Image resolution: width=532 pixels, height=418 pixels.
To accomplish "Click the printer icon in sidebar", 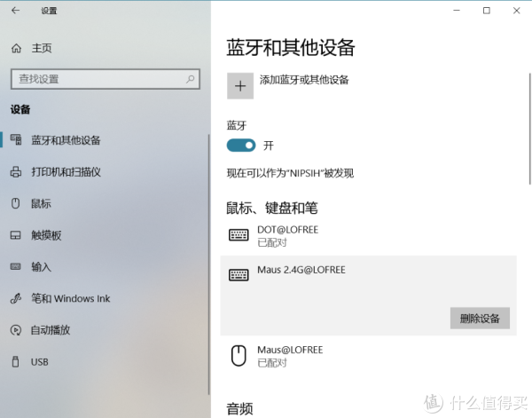I will [16, 171].
